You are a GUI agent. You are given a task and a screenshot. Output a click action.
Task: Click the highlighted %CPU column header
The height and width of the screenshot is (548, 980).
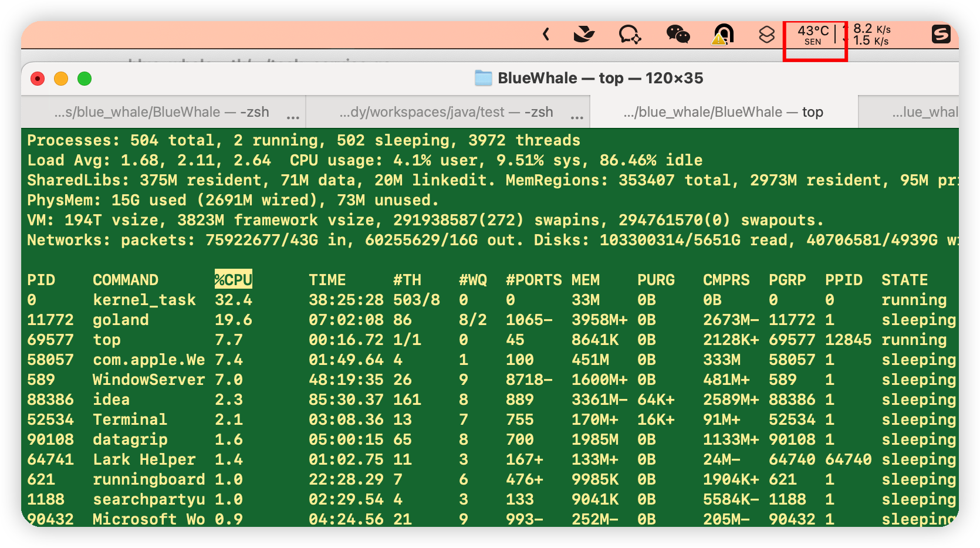tap(233, 280)
